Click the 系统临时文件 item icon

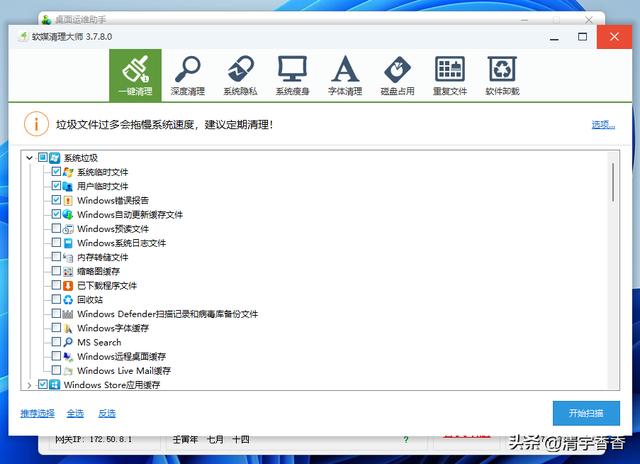click(x=68, y=172)
